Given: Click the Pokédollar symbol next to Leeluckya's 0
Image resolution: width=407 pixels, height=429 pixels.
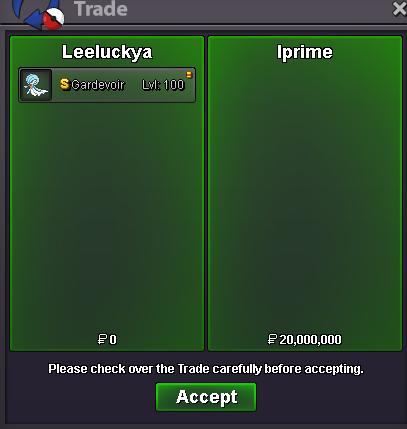Looking at the screenshot, I should click(102, 339).
